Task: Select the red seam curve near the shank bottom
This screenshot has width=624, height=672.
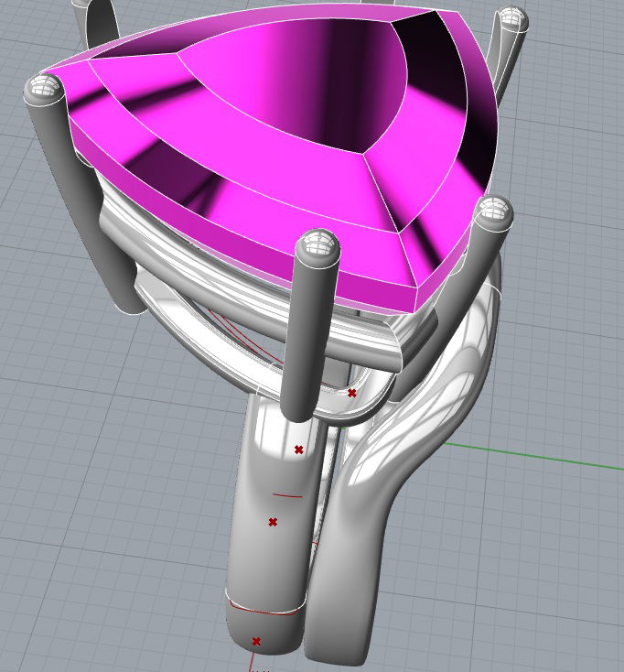Action: coord(265,611)
